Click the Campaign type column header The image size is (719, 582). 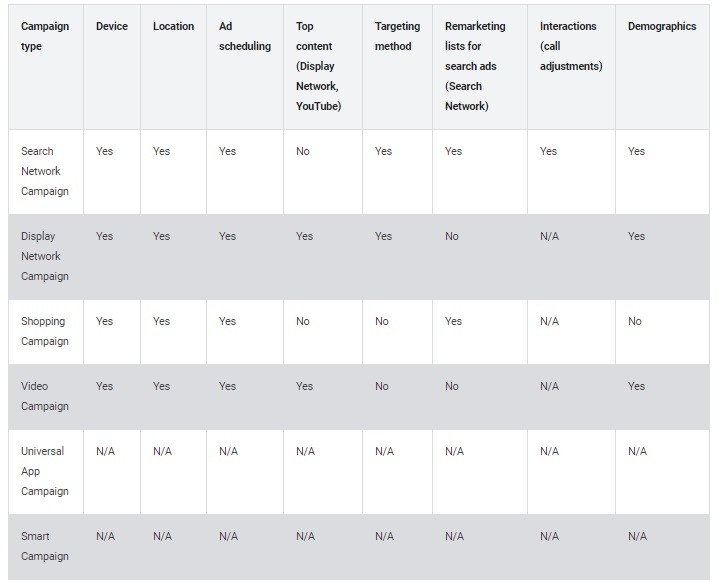coord(45,36)
